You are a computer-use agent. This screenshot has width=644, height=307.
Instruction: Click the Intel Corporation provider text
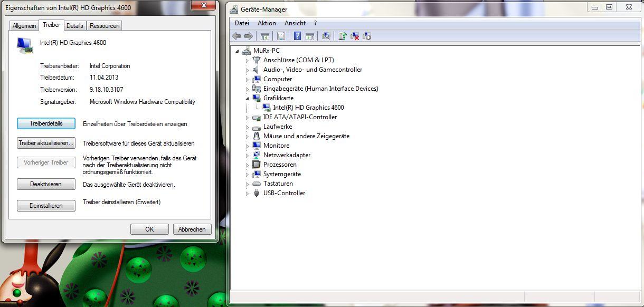click(x=110, y=66)
